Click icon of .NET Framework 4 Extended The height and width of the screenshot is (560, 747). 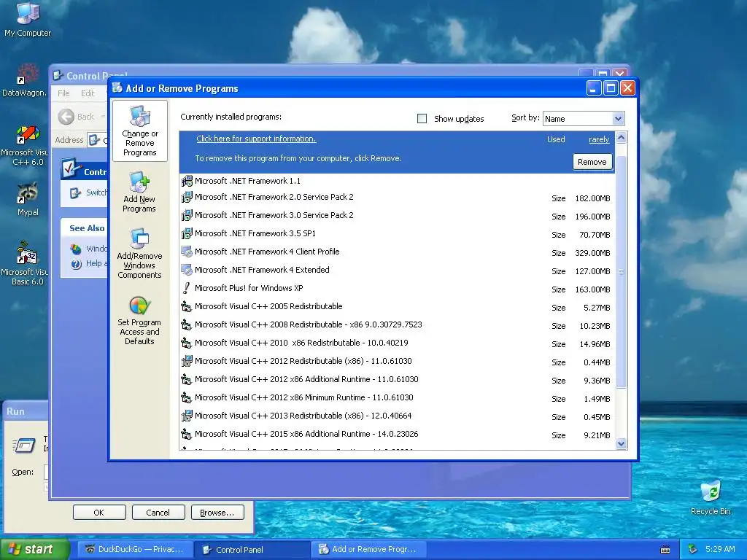(187, 270)
